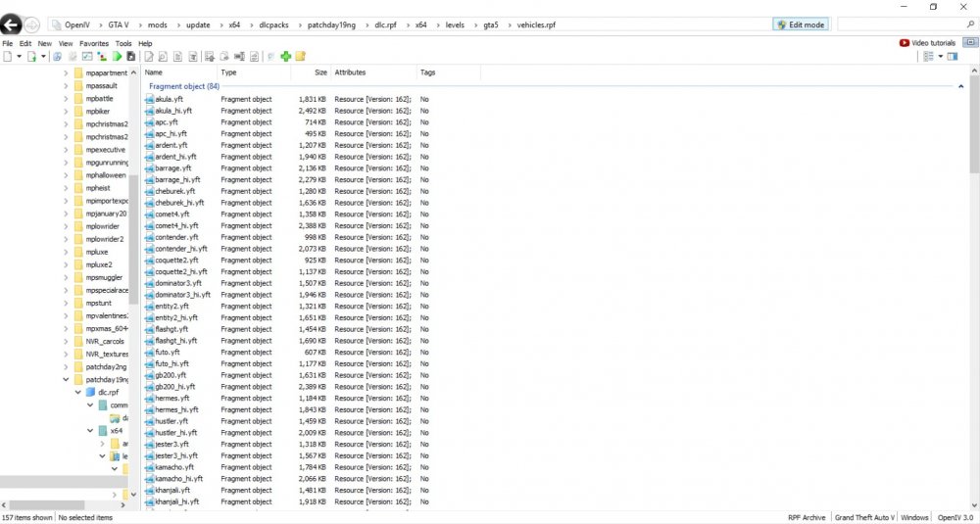This screenshot has width=980, height=524.
Task: Click Grand Theft Auto V in status bar
Action: [x=864, y=517]
